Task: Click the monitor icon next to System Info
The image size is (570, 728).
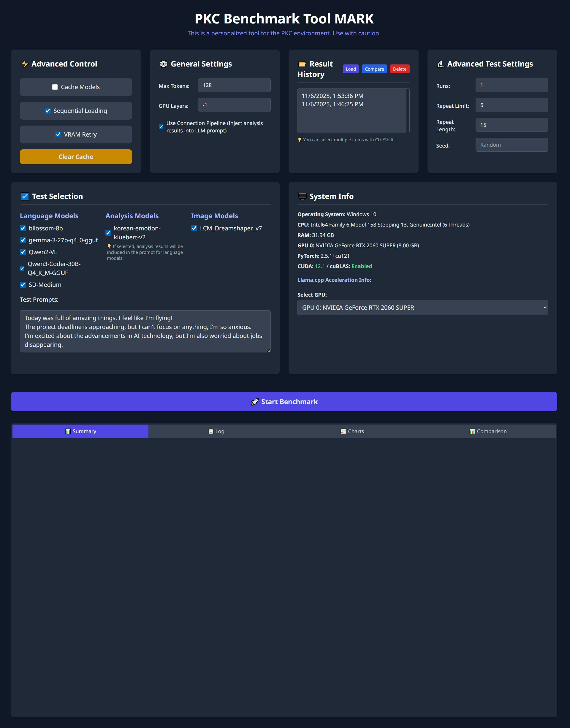Action: tap(303, 196)
